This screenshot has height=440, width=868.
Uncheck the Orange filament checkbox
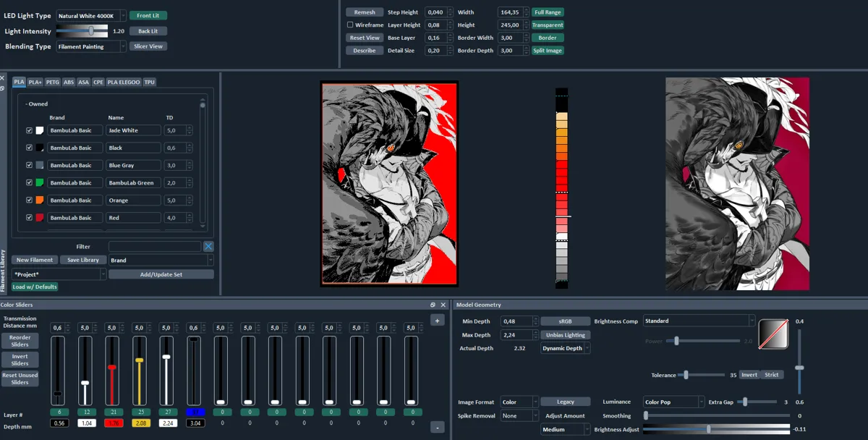(x=29, y=200)
